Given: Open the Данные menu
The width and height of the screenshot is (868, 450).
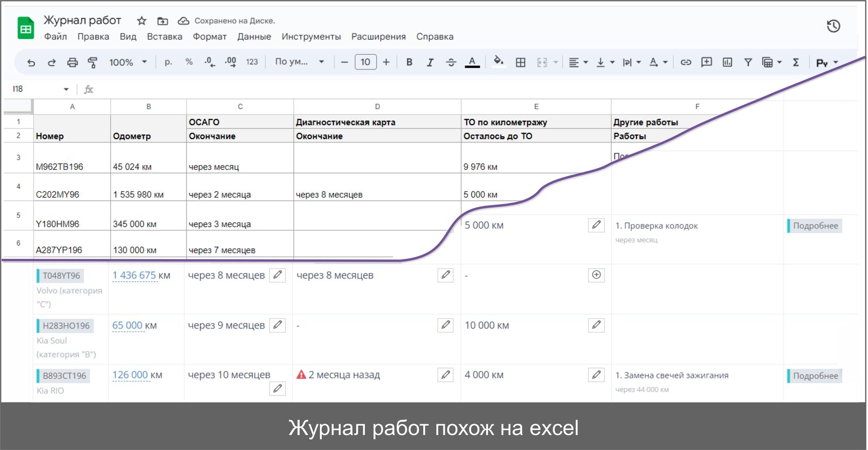Looking at the screenshot, I should point(254,37).
